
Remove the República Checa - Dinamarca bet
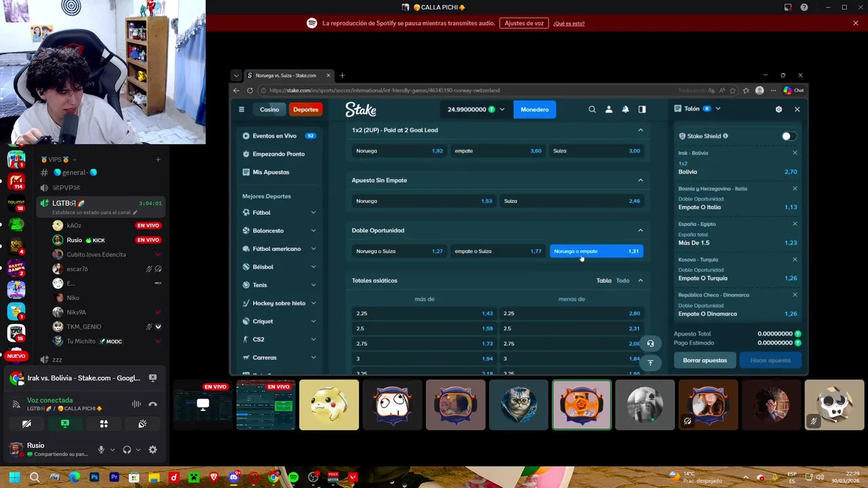795,295
